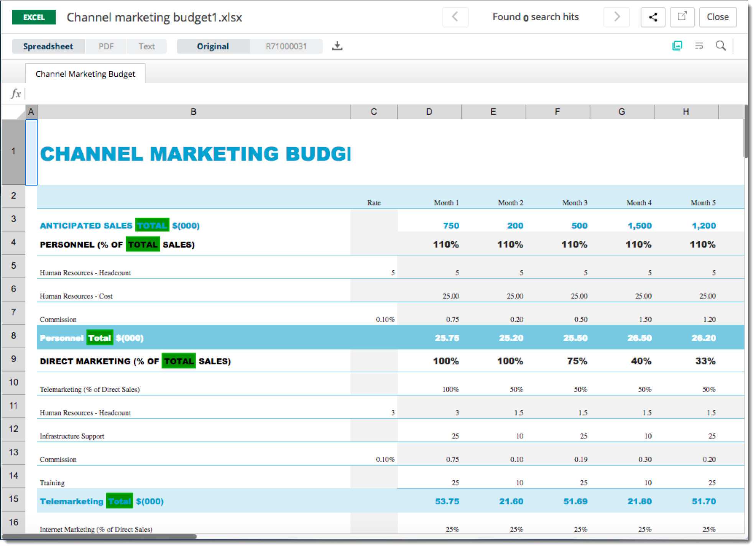Click the Internet Marketing (% of Direct Sales) label
Viewport: 756px width, 548px height.
click(x=96, y=529)
